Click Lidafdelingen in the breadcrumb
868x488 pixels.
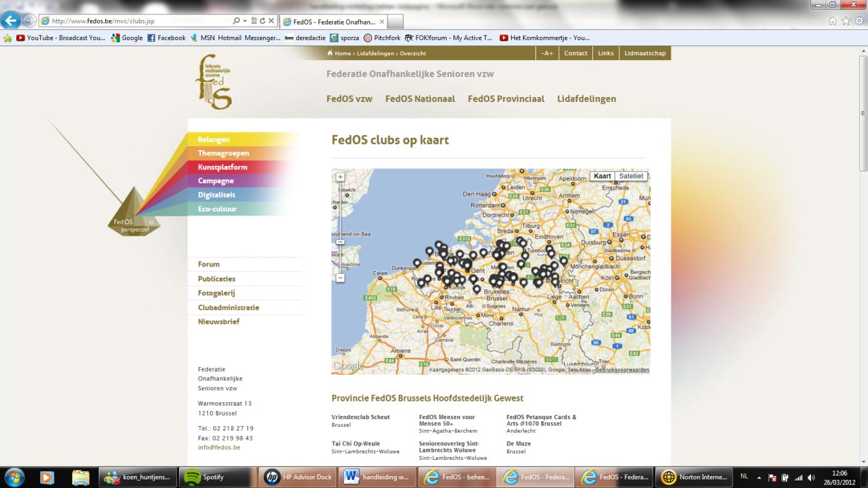(376, 54)
